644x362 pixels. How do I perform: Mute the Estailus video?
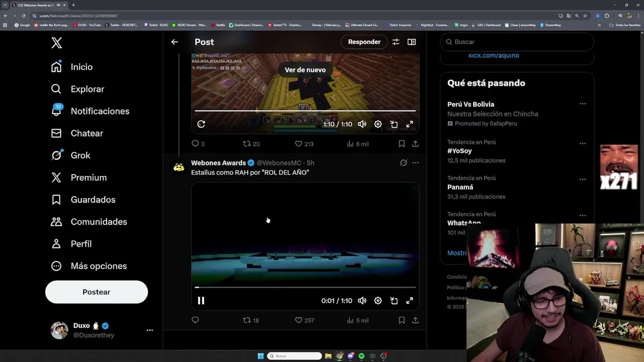pos(362,301)
